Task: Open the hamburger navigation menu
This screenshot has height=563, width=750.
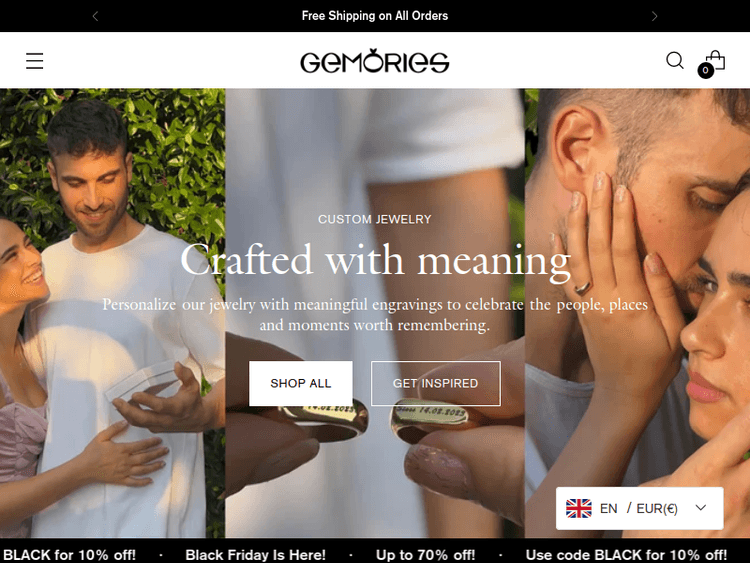Action: point(34,61)
